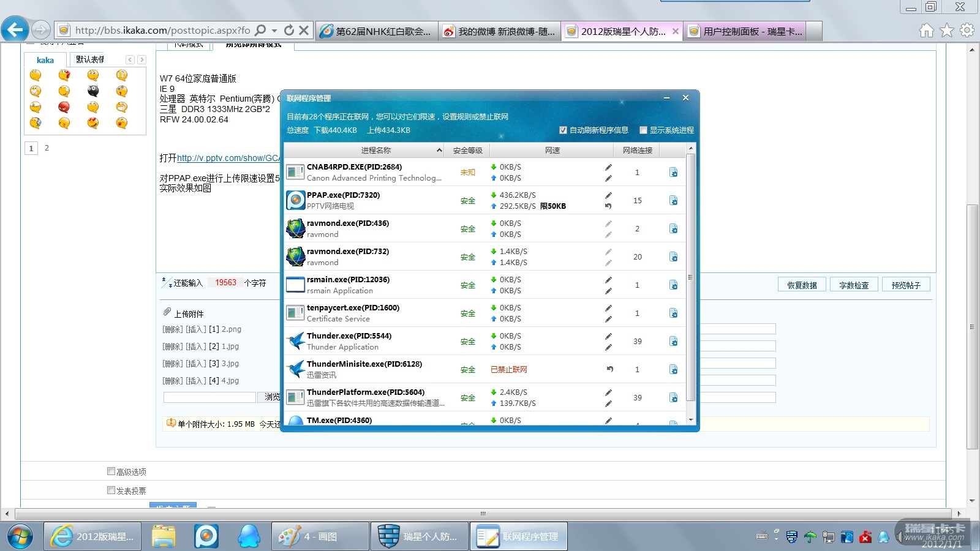Click the paperclip upload attachment icon
Screen dimensions: 980x551
[167, 312]
